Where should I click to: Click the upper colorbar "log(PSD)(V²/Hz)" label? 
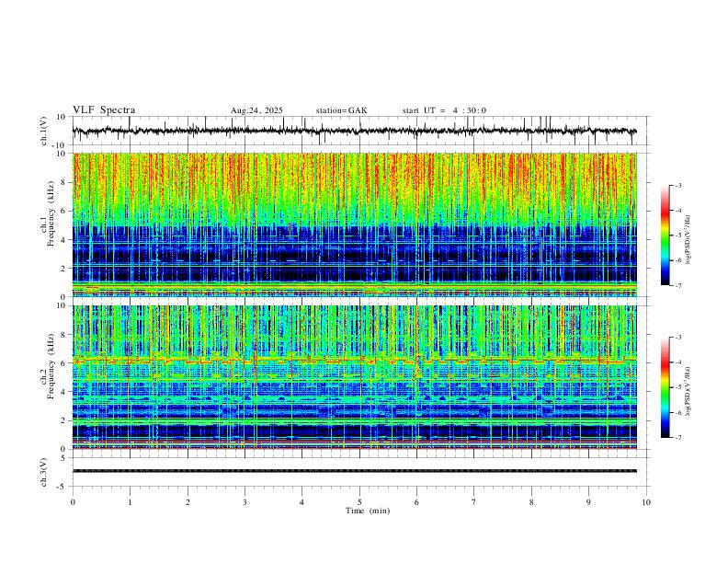[688, 240]
